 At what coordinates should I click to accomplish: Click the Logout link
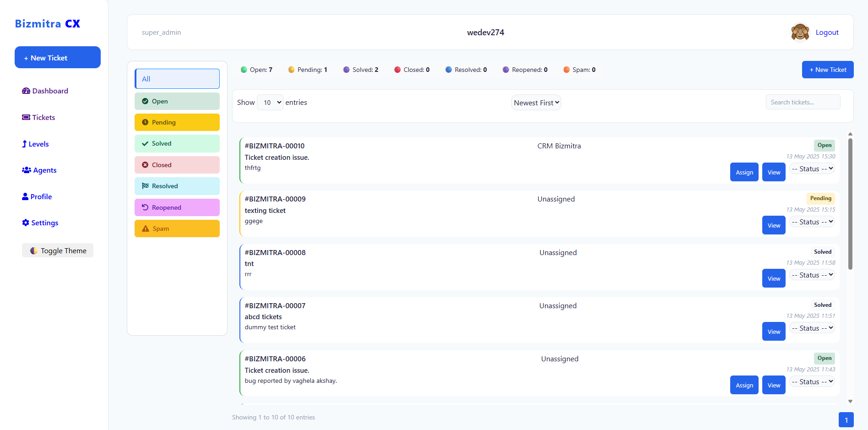827,33
